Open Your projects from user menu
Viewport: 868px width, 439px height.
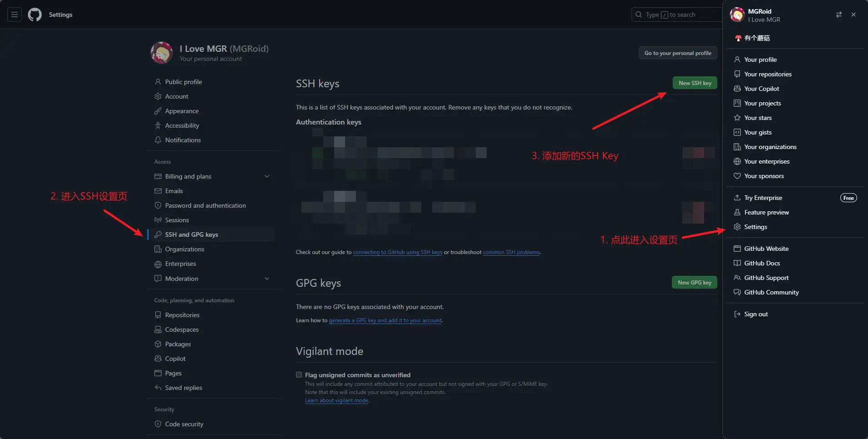point(795,103)
